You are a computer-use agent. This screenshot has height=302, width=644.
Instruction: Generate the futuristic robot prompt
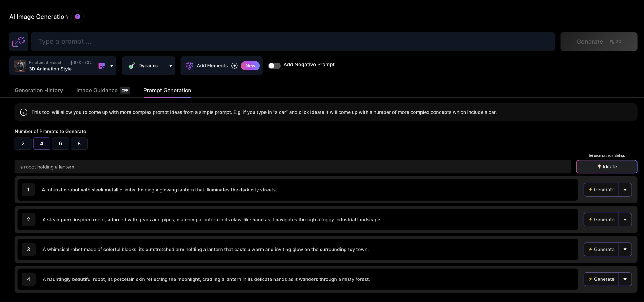(x=601, y=190)
